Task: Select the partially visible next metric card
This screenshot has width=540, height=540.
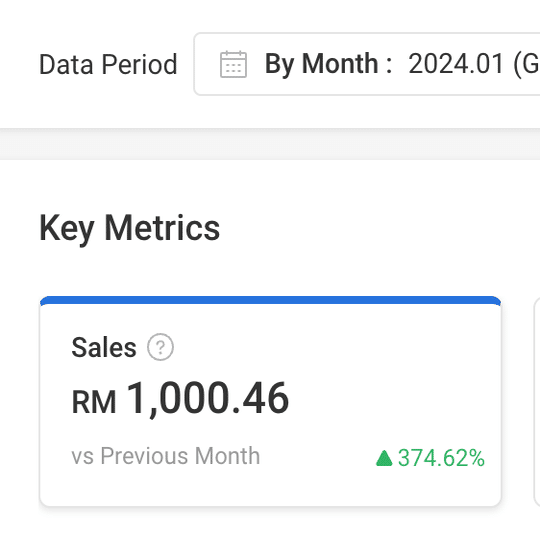Action: pos(537,401)
